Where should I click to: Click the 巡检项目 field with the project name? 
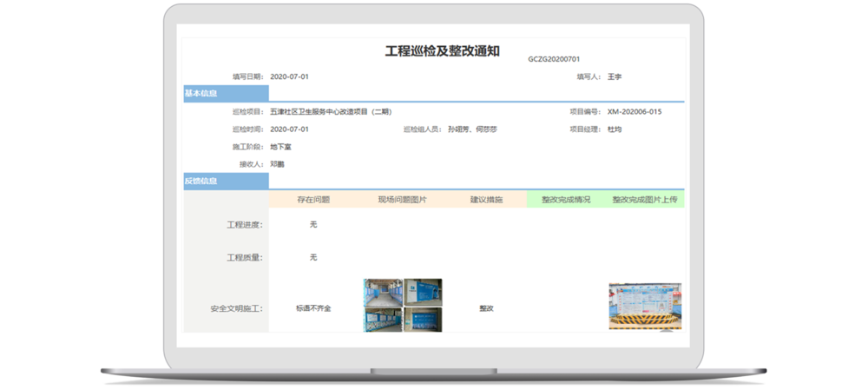point(331,112)
